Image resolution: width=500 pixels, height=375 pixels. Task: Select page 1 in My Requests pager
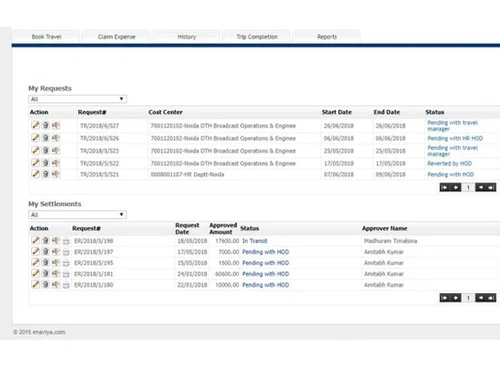click(468, 187)
